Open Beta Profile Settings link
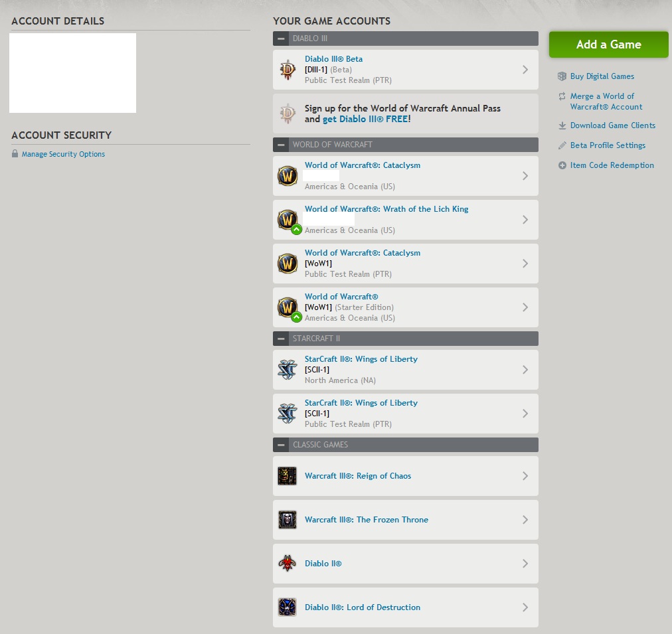 [x=608, y=145]
